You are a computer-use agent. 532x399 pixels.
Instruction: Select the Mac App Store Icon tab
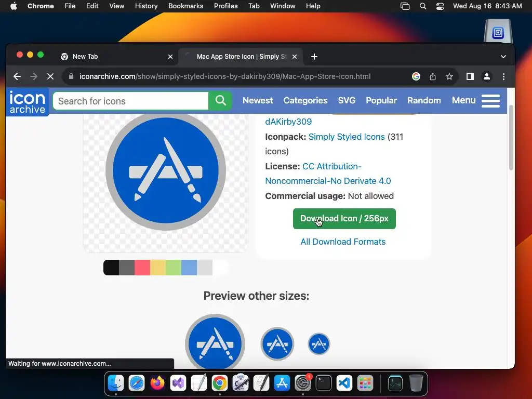click(241, 57)
